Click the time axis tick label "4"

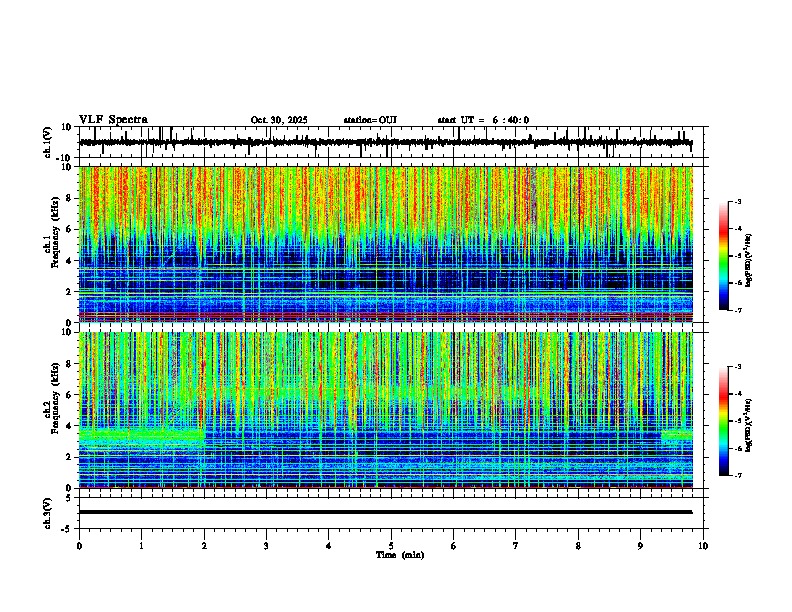click(x=328, y=546)
